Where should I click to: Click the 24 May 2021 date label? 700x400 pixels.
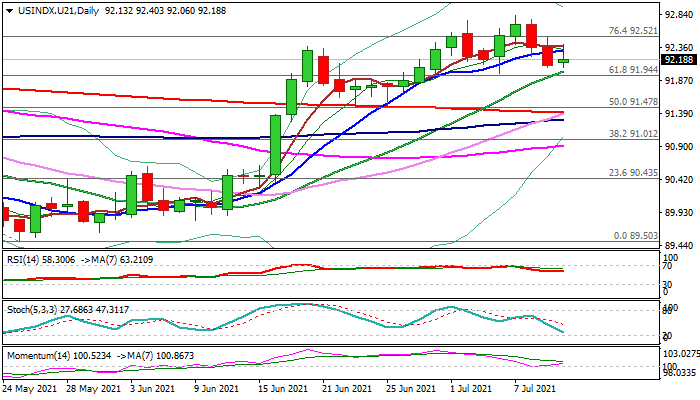tap(32, 388)
